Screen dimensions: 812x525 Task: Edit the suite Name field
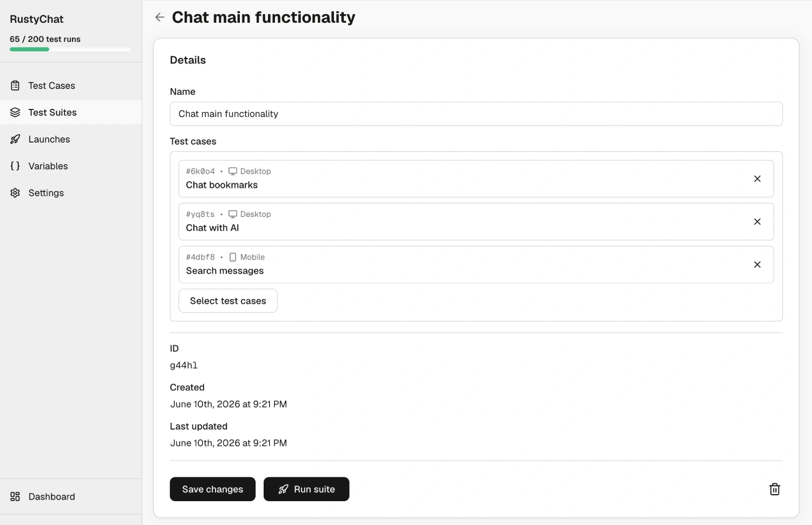(x=476, y=114)
